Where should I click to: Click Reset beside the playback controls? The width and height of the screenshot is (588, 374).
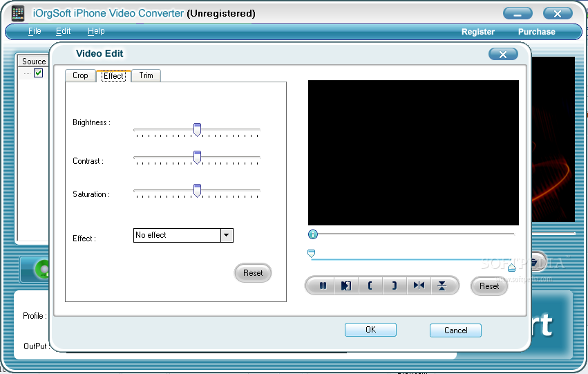pos(489,286)
